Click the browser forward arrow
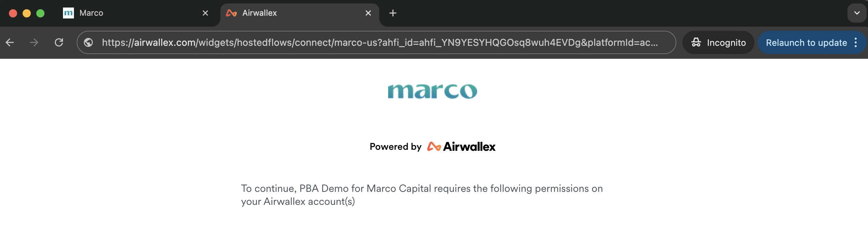This screenshot has height=225, width=868. point(34,42)
